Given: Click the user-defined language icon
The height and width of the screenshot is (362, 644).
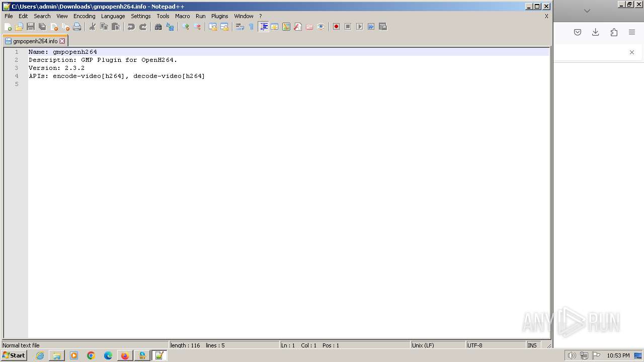Looking at the screenshot, I should pyautogui.click(x=275, y=27).
